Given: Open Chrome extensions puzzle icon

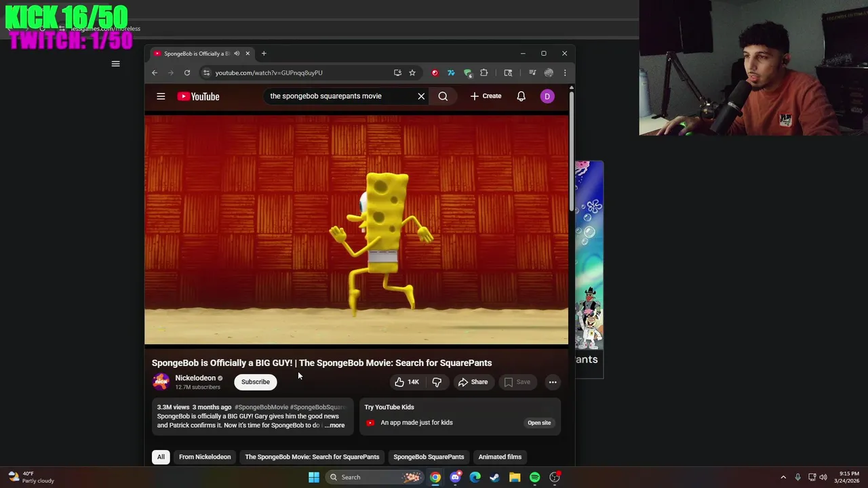Looking at the screenshot, I should [x=484, y=73].
